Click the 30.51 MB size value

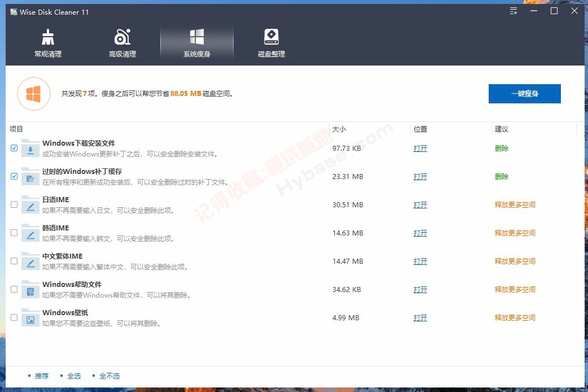coord(348,204)
